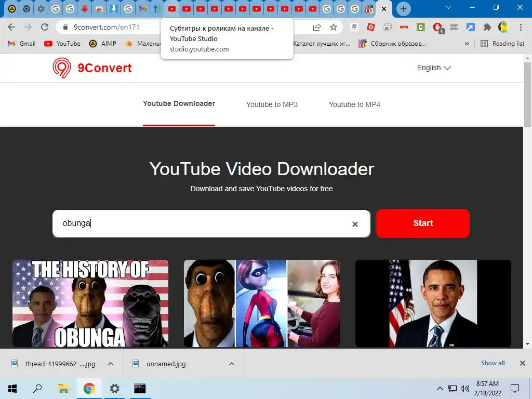Open the green square extension icon
This screenshot has height=399, width=532.
click(x=421, y=27)
